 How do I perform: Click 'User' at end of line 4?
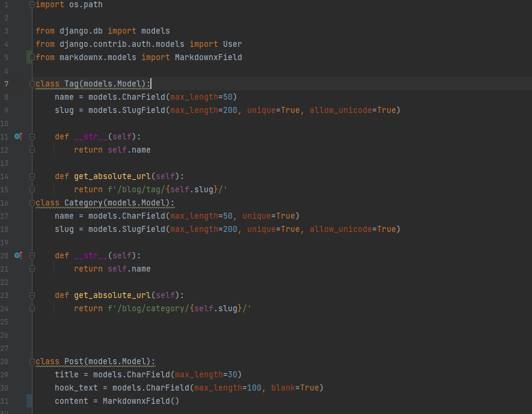point(233,44)
